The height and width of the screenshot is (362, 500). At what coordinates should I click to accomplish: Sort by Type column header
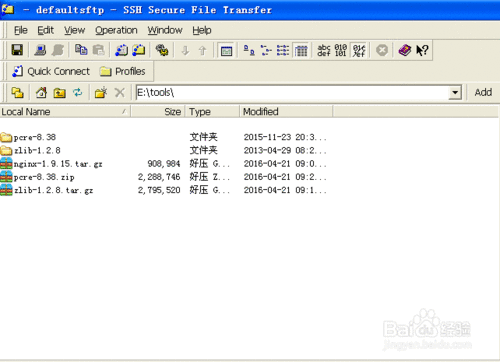(x=213, y=112)
